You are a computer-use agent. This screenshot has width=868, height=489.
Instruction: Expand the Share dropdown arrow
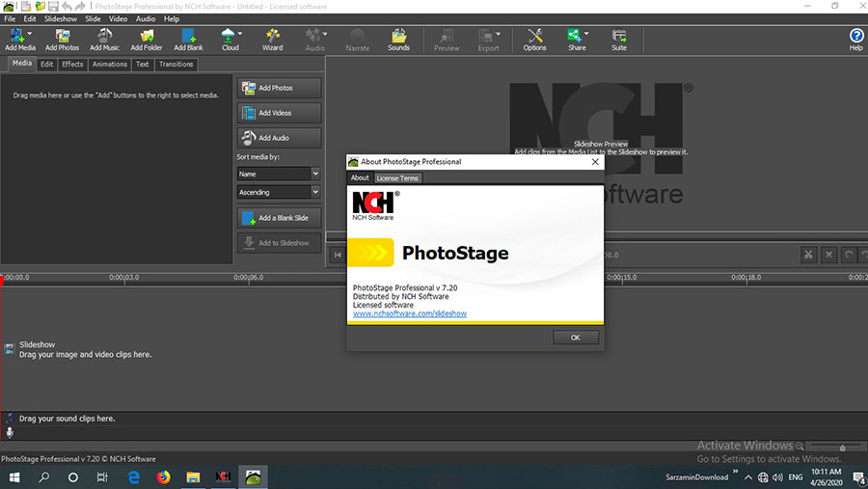click(x=586, y=33)
